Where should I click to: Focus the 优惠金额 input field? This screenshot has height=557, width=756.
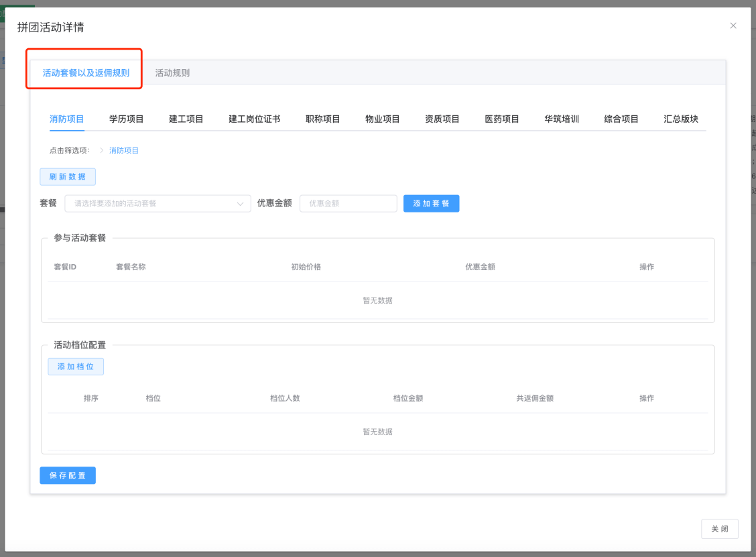[x=348, y=204]
